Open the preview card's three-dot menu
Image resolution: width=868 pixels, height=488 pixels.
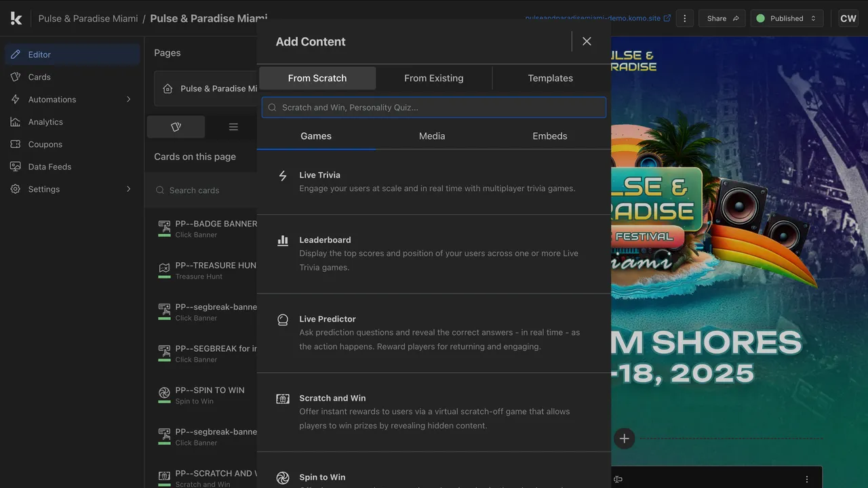pyautogui.click(x=807, y=479)
